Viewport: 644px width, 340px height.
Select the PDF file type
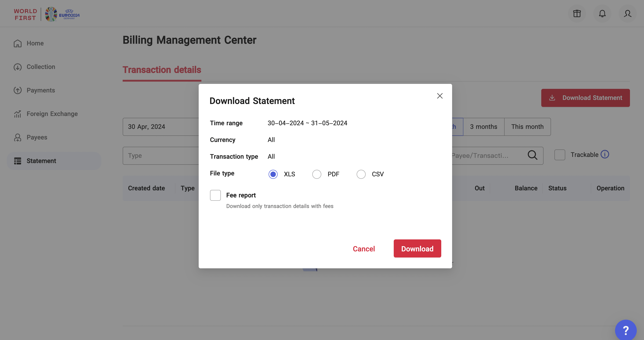point(317,174)
